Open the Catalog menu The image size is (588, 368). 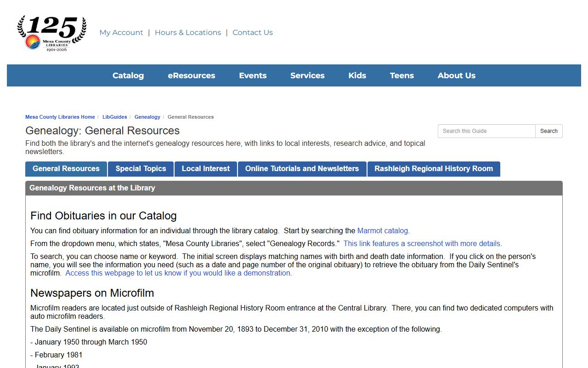[x=128, y=75]
